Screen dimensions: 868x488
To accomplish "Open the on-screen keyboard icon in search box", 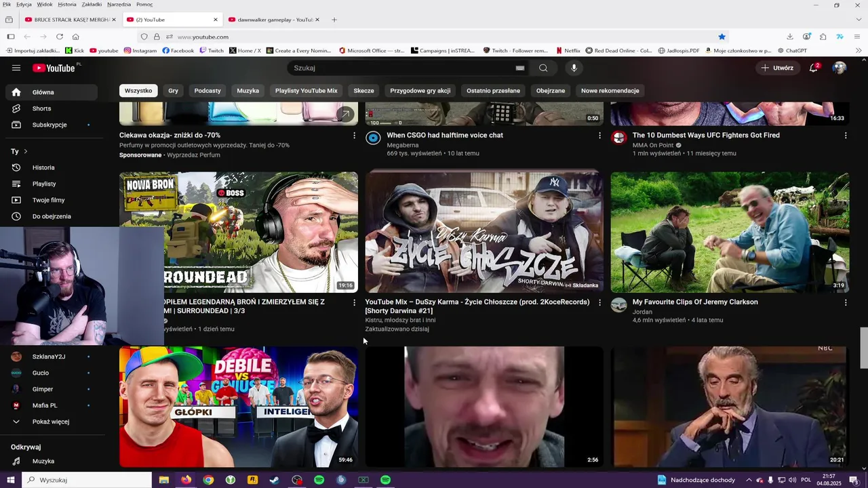I will pyautogui.click(x=520, y=68).
